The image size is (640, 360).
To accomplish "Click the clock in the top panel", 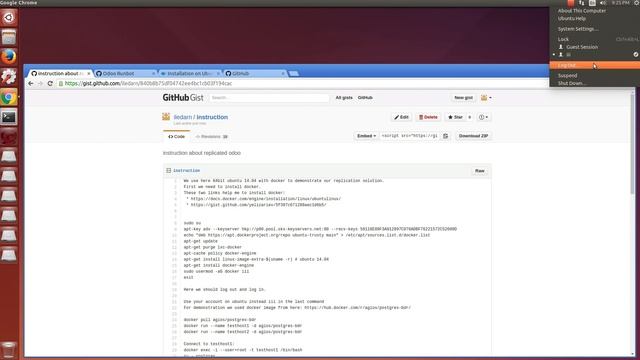I will (x=620, y=3).
